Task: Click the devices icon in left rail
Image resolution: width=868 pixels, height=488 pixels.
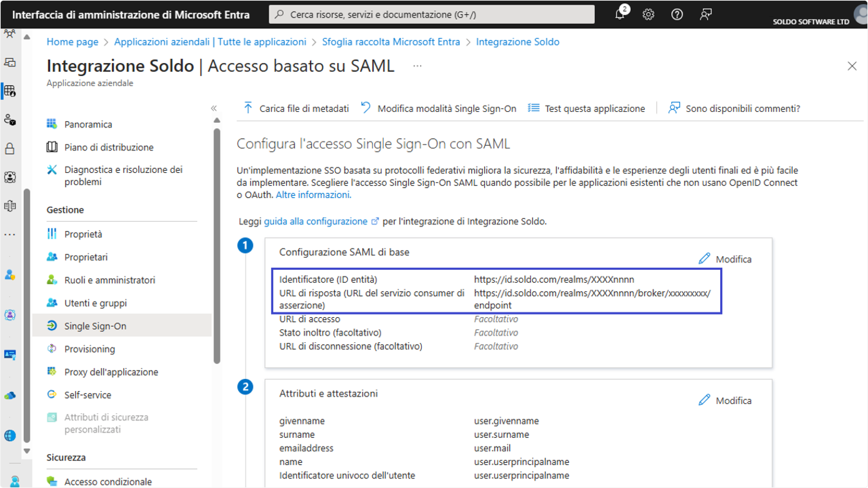Action: (10, 62)
